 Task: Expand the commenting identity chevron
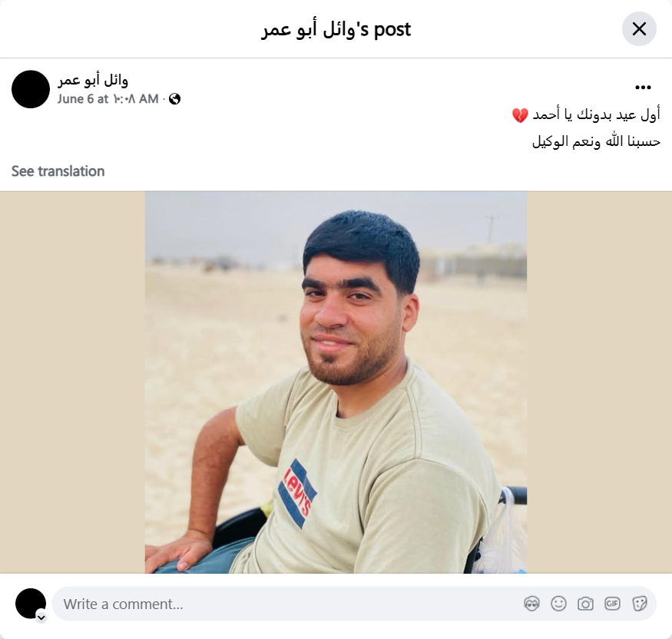41,617
